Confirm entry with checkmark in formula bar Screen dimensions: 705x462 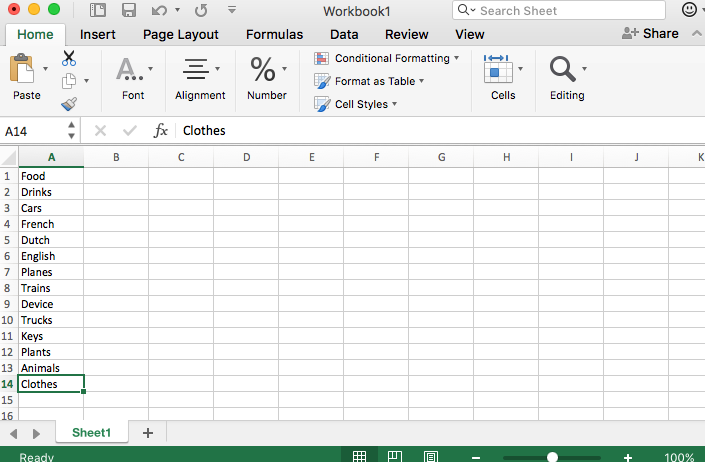pyautogui.click(x=130, y=131)
